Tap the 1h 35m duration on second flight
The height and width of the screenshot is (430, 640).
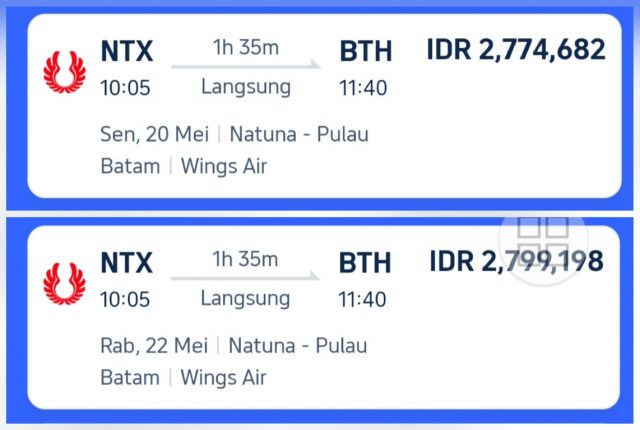tap(245, 259)
